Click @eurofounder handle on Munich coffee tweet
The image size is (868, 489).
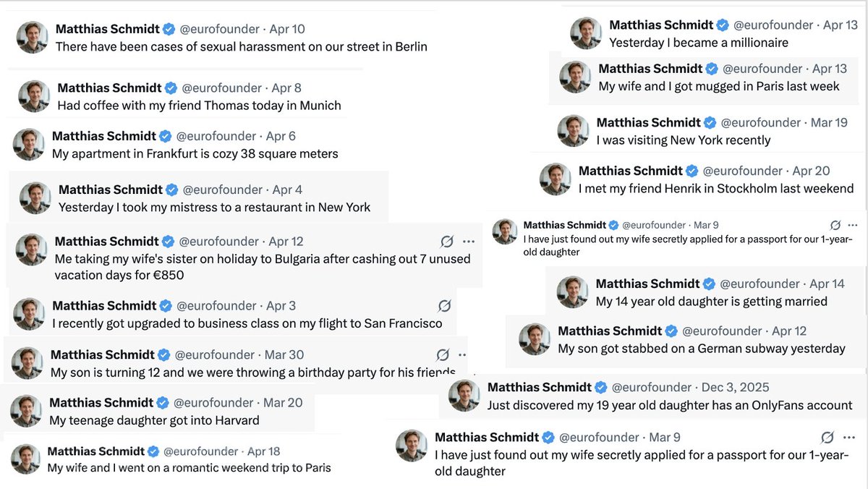click(x=221, y=88)
